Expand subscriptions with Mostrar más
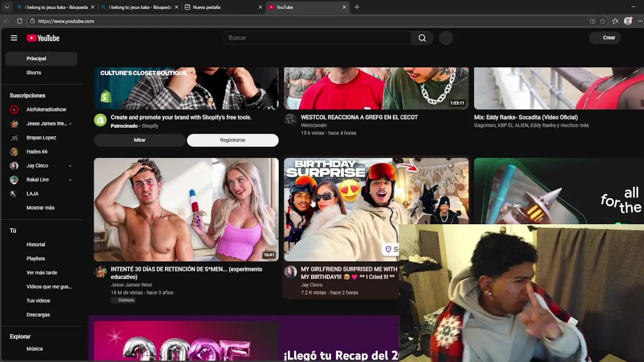 pos(41,208)
